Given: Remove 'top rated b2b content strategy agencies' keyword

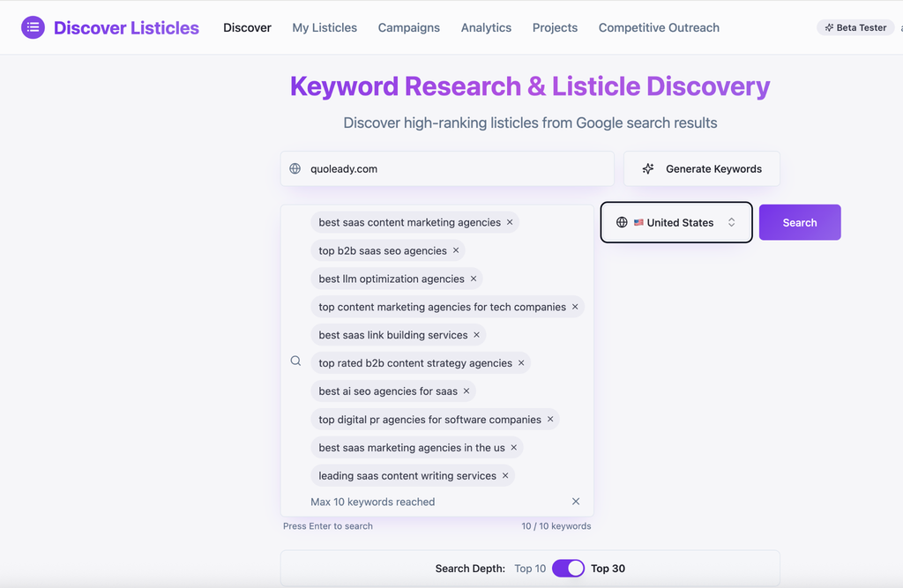Looking at the screenshot, I should pos(521,363).
